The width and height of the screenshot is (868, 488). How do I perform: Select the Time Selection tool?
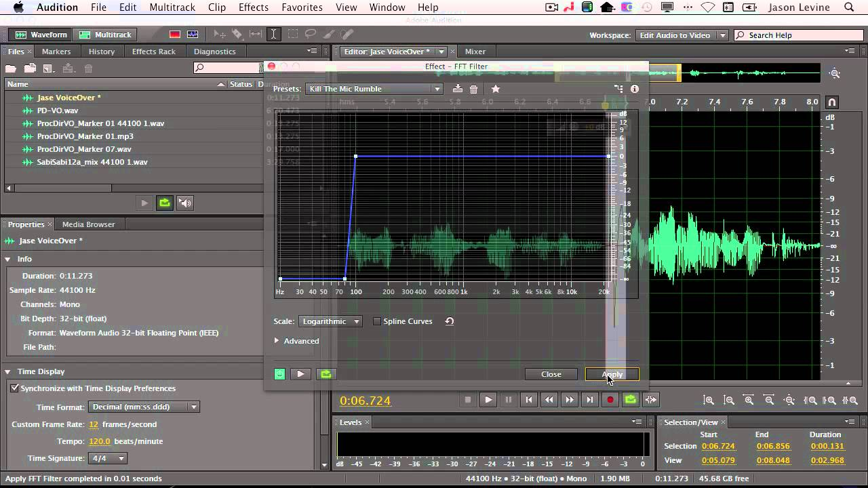(274, 35)
